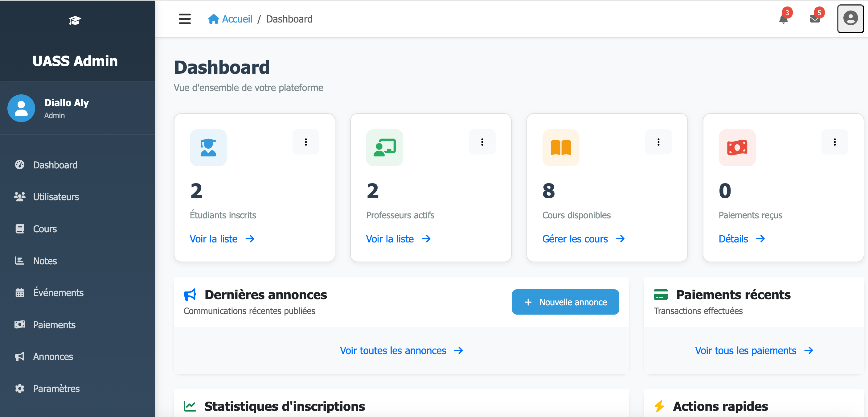Click the Utilisateurs sidebar icon

20,197
